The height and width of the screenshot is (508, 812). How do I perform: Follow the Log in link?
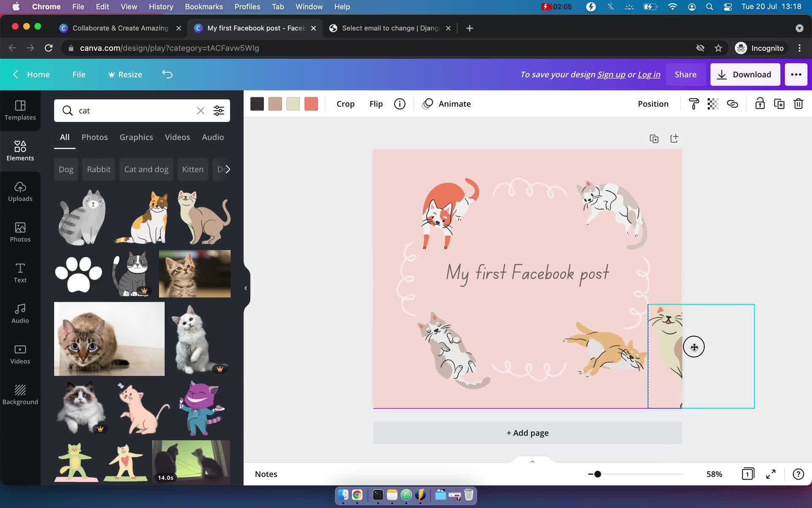[649, 75]
